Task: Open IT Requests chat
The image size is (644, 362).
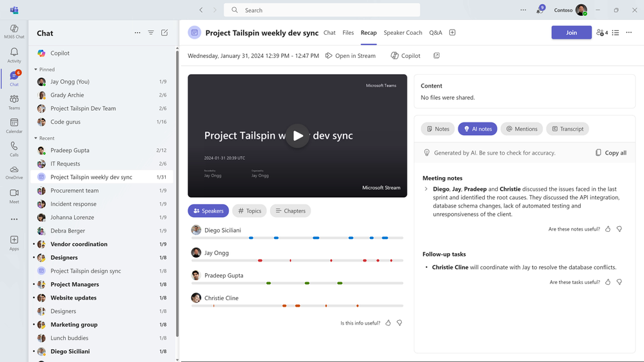Action: pos(102,164)
